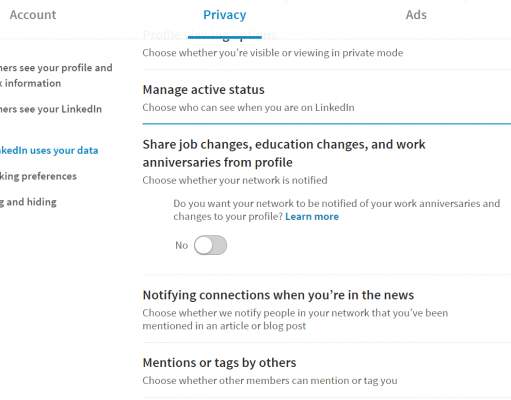Collapse the Share job changes section heading
This screenshot has width=511, height=400.
click(284, 153)
